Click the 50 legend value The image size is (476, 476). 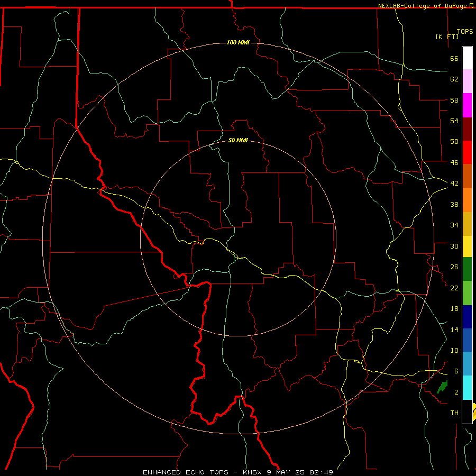pyautogui.click(x=454, y=142)
